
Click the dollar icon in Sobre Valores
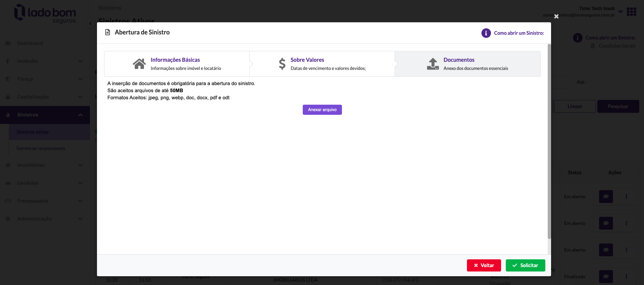(x=282, y=64)
